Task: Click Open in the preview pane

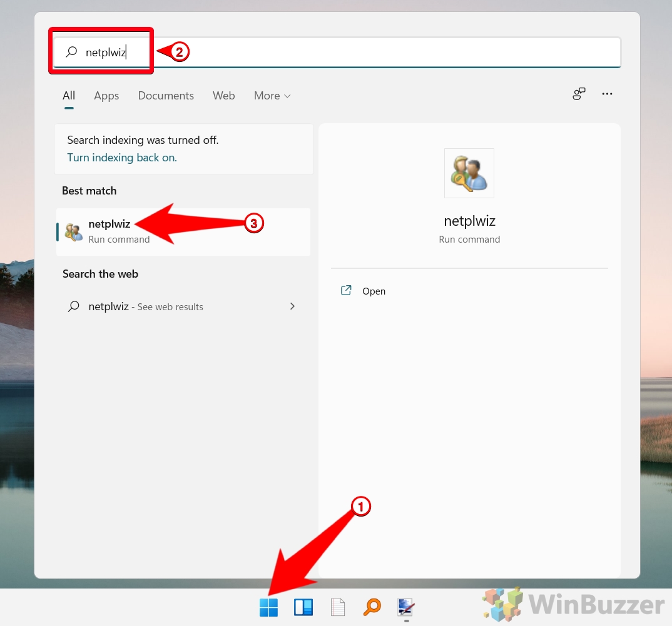Action: (374, 291)
